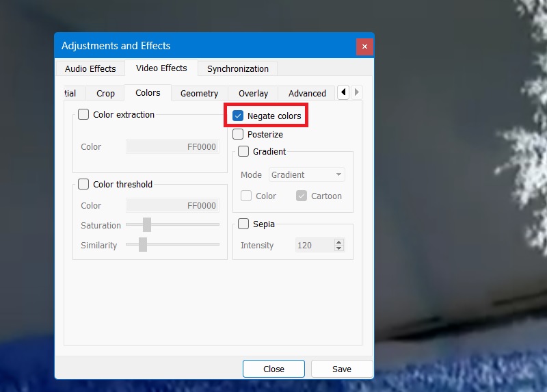
Task: Switch to the Synchronization tab
Action: tap(237, 68)
